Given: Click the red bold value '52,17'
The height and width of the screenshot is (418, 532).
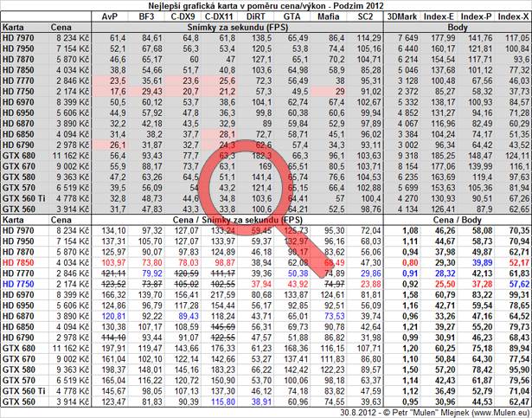Looking at the screenshot, I should tap(519, 263).
